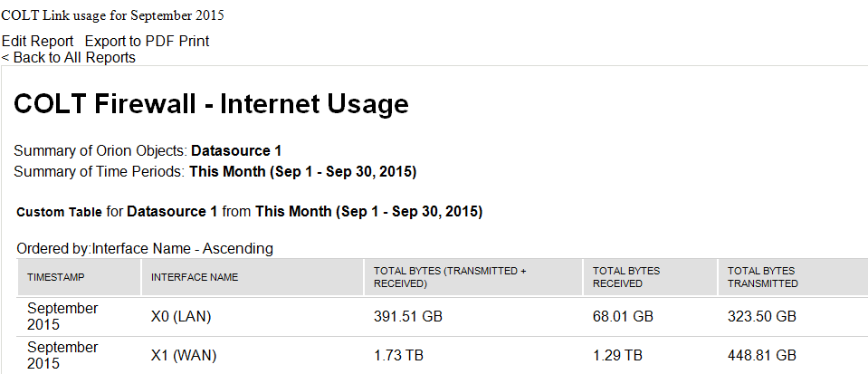Go back to All Reports

coord(69,58)
